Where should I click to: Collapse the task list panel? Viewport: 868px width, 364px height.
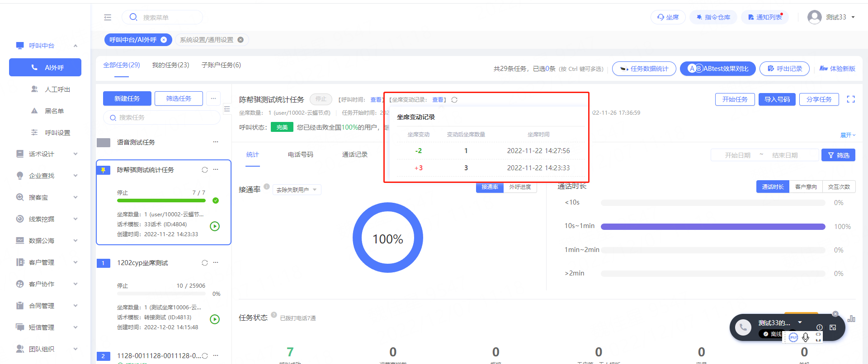pos(227,109)
